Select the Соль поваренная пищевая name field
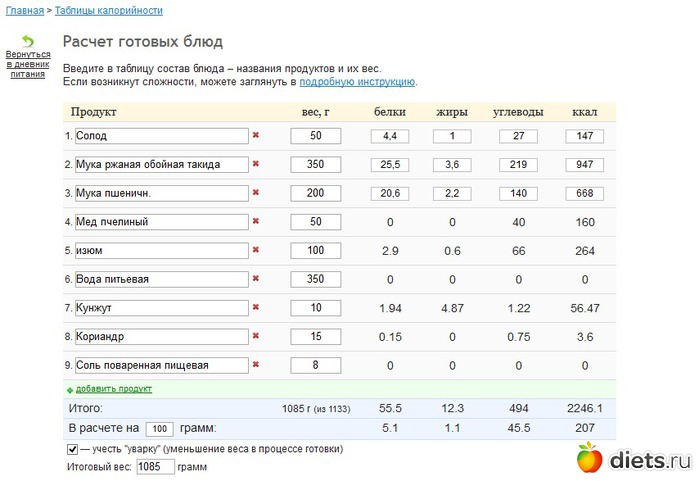Screen dimensions: 699x481 click(161, 366)
